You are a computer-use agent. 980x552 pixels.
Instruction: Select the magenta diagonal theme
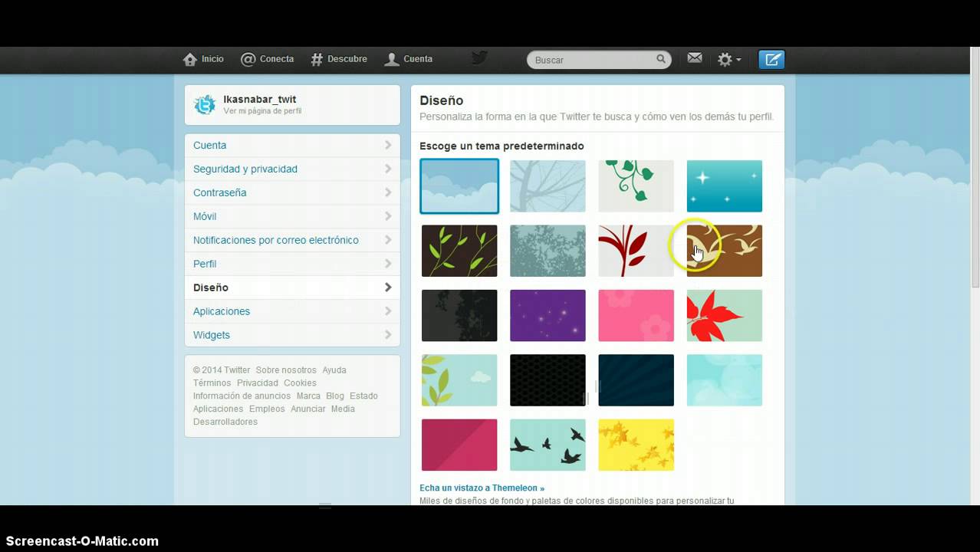tap(459, 445)
